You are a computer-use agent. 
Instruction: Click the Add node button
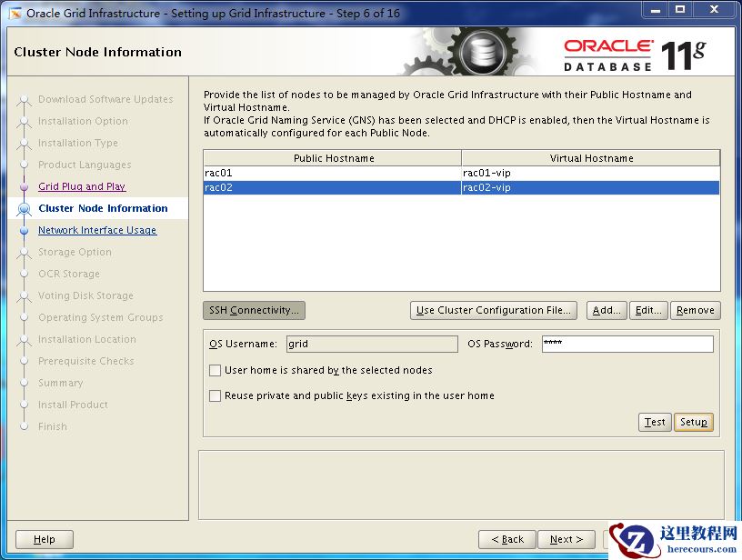pos(607,310)
